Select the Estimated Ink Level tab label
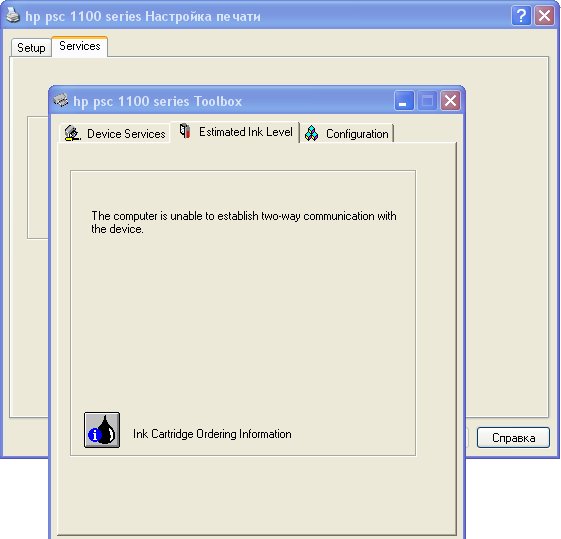This screenshot has width=561, height=539. pyautogui.click(x=245, y=132)
